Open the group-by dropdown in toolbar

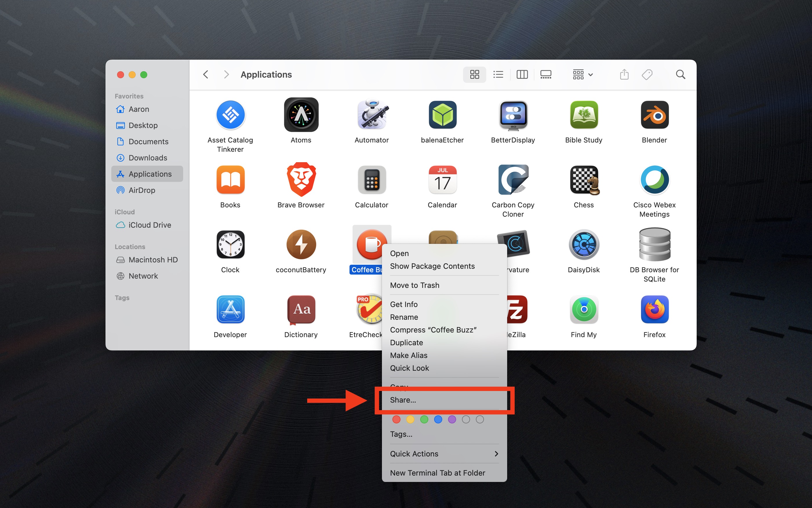pos(583,74)
